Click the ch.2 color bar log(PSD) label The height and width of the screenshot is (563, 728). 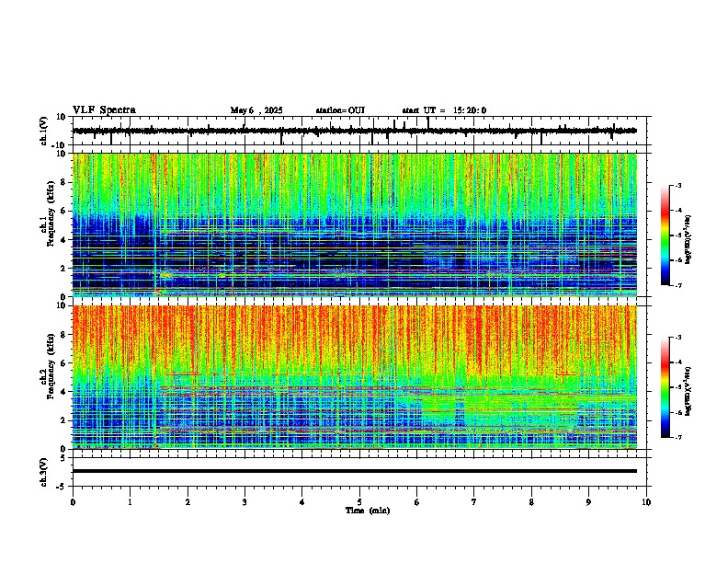688,391
